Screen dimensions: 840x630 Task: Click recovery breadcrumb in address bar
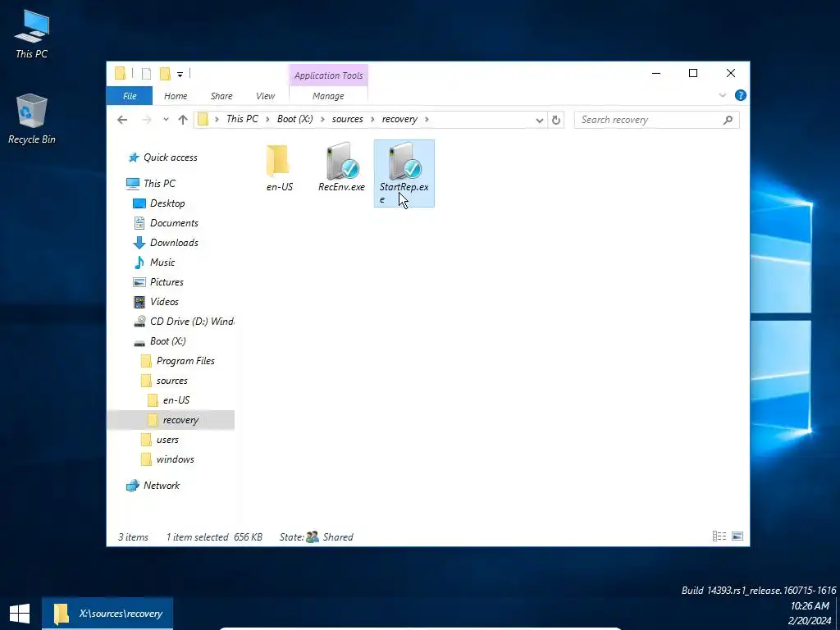click(399, 119)
